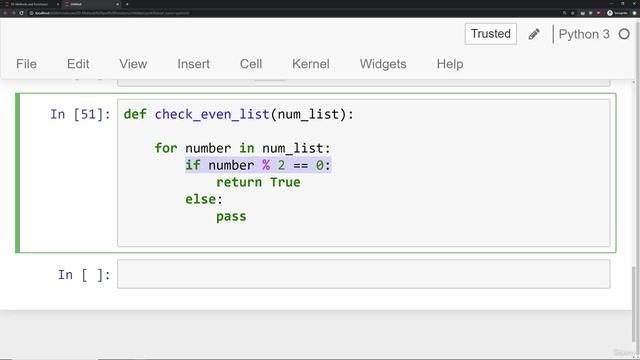Click the 'pass' statement in the code
640x360 pixels.
click(231, 217)
